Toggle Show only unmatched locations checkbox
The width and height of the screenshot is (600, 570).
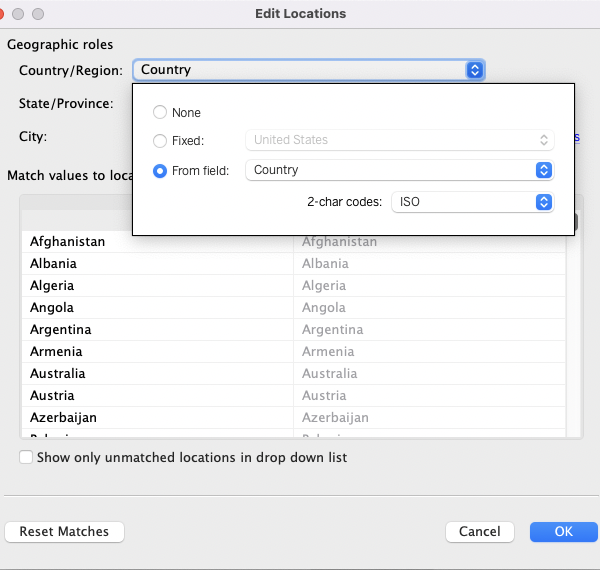pos(26,458)
